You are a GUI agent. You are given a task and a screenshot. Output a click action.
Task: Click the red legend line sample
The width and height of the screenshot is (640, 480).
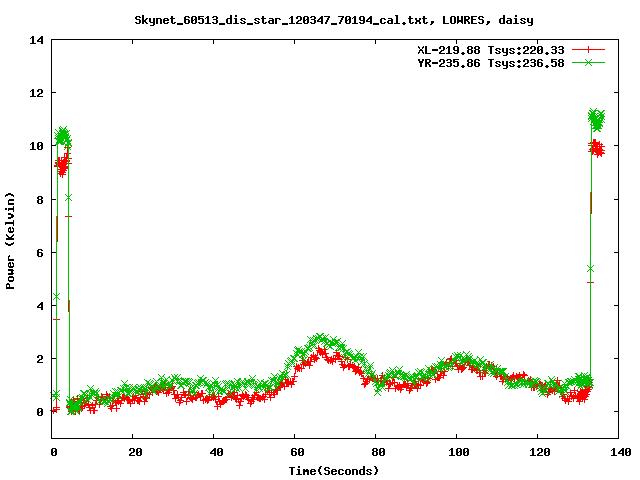588,50
